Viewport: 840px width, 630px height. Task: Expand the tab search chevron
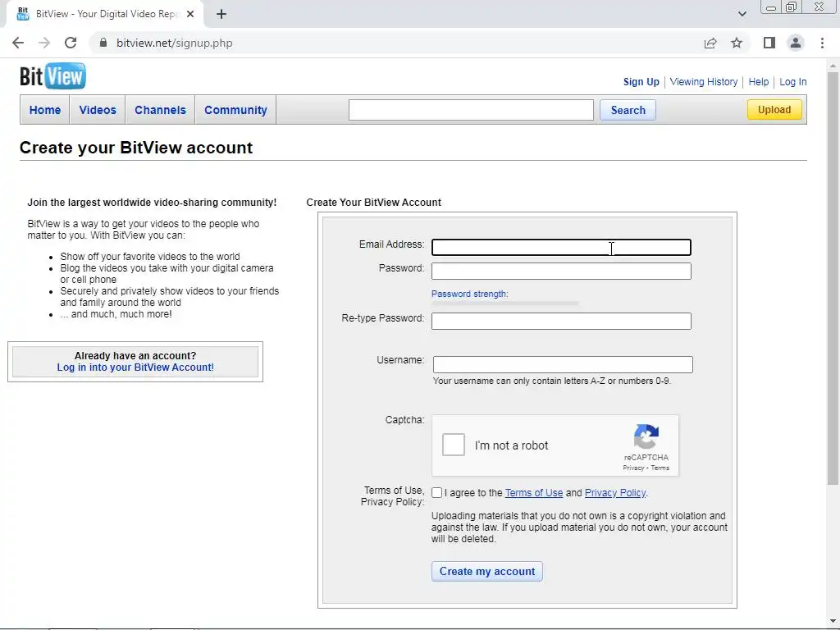[x=742, y=14]
